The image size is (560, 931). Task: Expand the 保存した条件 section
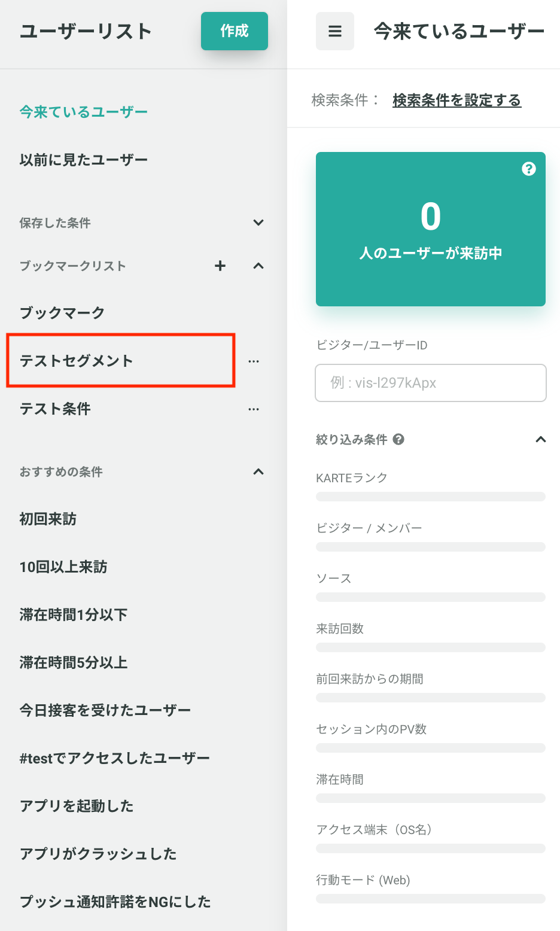(x=258, y=223)
